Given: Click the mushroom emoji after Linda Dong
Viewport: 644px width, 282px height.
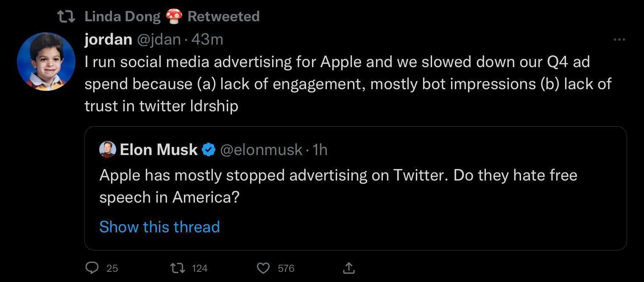Looking at the screenshot, I should (174, 17).
